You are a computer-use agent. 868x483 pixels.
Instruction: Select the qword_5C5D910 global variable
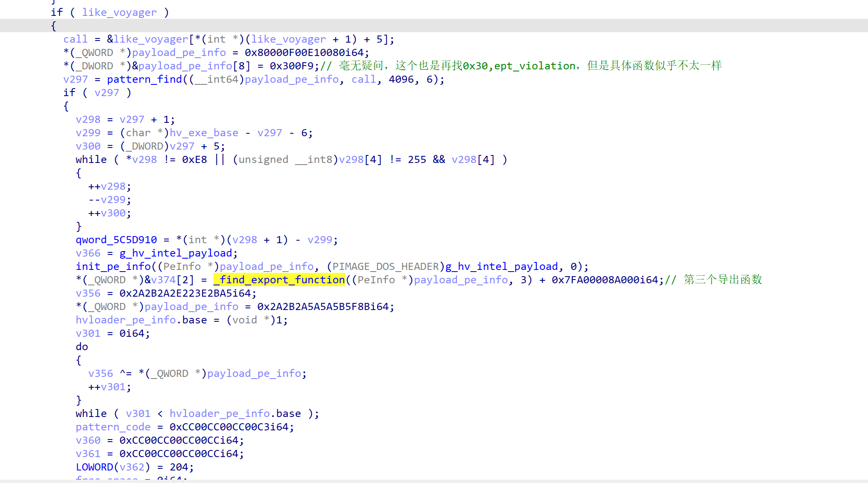coord(116,239)
